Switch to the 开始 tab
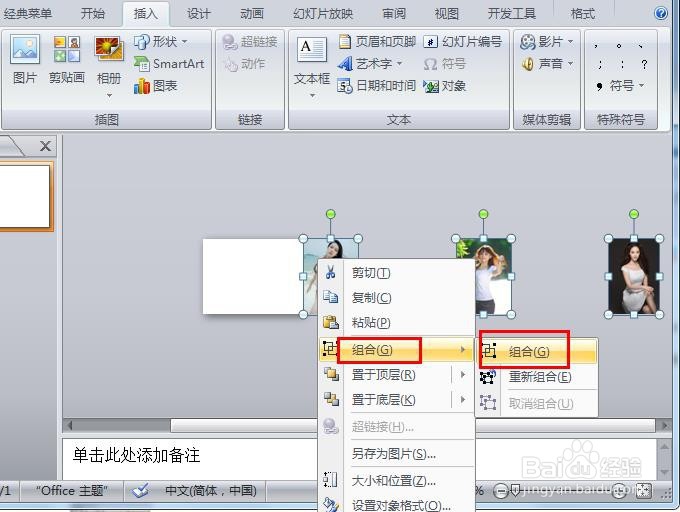This screenshot has height=512, width=680. (93, 13)
